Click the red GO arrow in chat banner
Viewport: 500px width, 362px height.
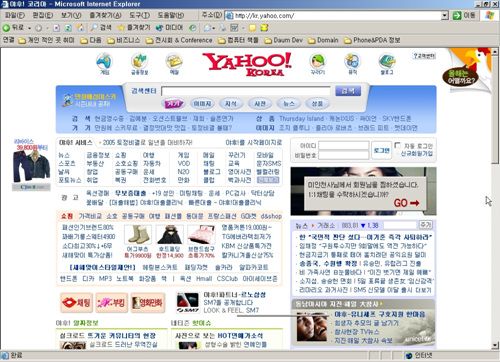(406, 203)
